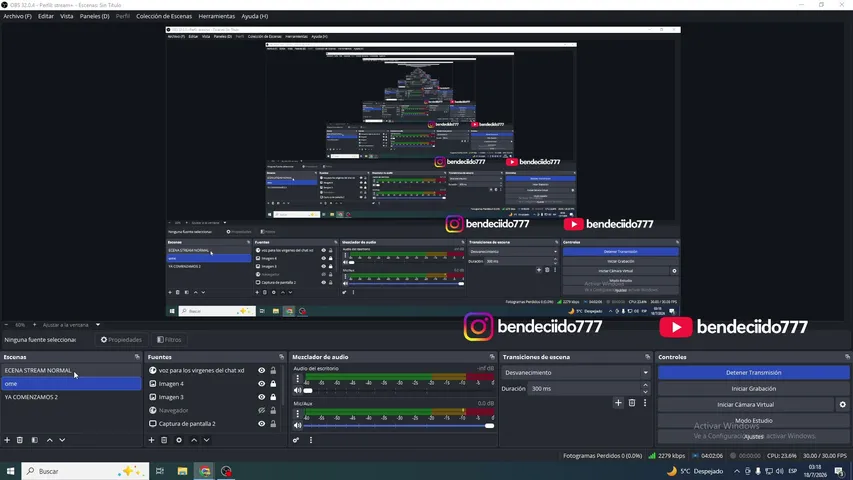The image size is (853, 480).
Task: Open the audio mixer's bottom three-dot menu
Action: click(x=311, y=440)
